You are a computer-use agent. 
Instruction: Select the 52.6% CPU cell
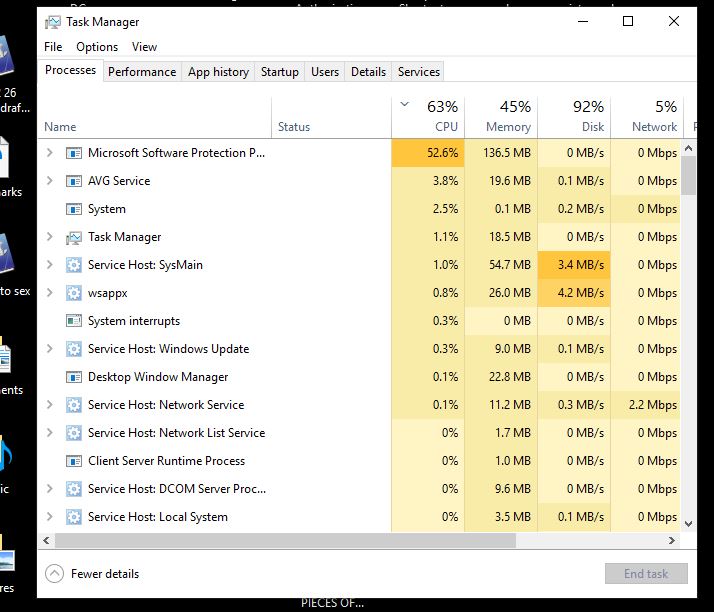coord(428,153)
